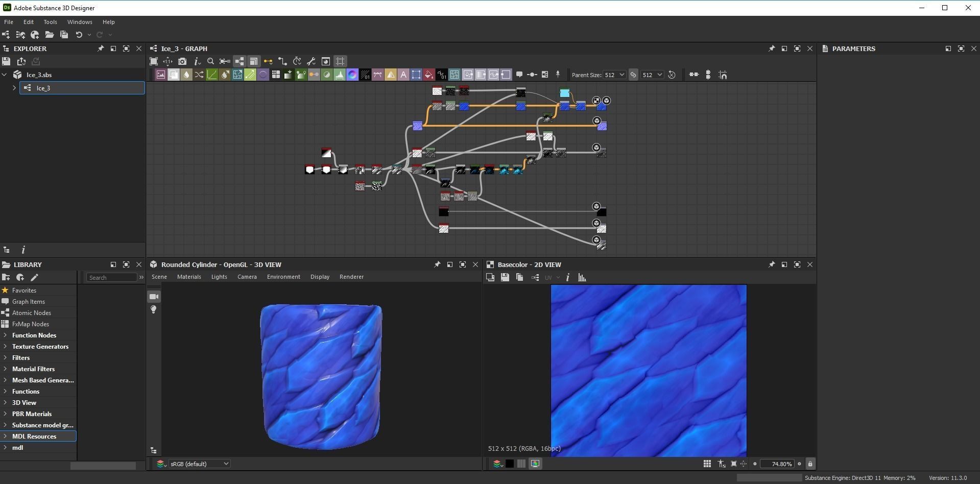Image resolution: width=980 pixels, height=484 pixels.
Task: Open the Edit menu
Action: click(x=29, y=22)
